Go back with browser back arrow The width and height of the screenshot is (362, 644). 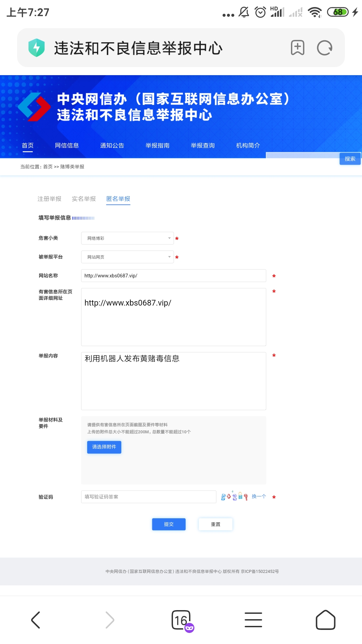(36, 620)
